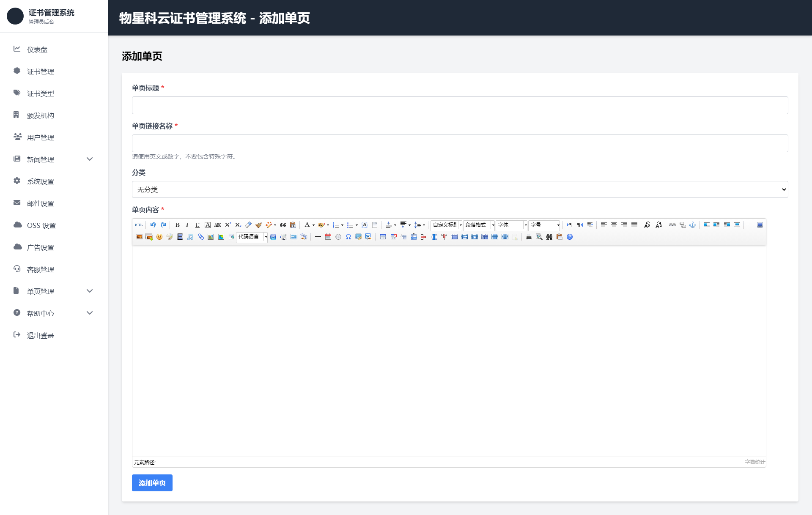812x515 pixels.
Task: Open the 字体 font family dropdown
Action: click(x=512, y=225)
